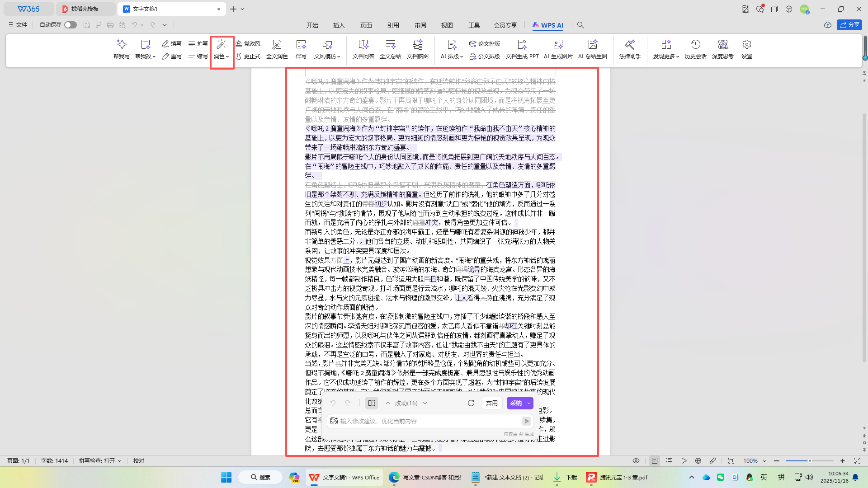Open the 文档问答 document Q&A tool
This screenshot has height=488, width=868.
(x=363, y=49)
